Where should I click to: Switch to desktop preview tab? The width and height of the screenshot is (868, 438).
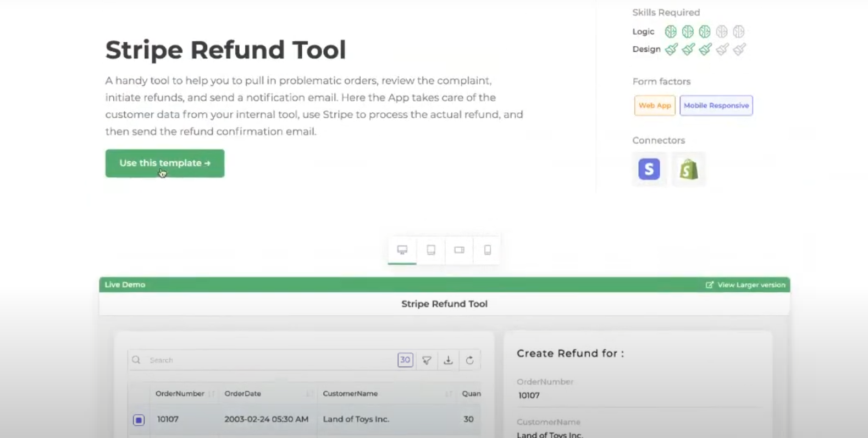click(402, 250)
